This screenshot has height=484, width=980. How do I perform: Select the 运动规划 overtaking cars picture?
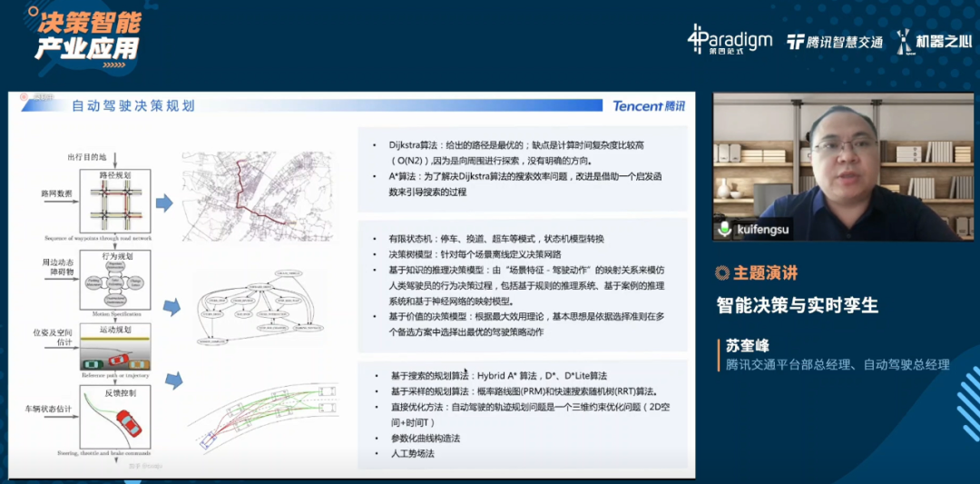tap(115, 347)
